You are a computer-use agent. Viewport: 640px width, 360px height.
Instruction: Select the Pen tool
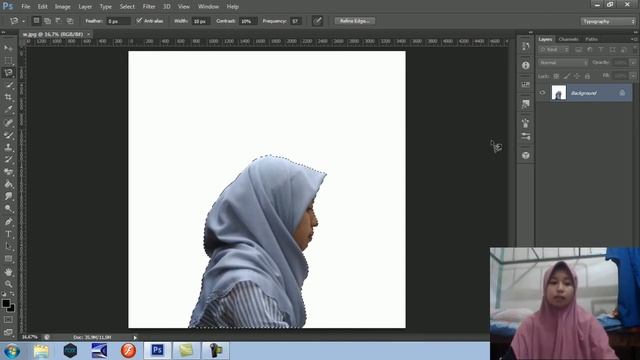pos(8,222)
